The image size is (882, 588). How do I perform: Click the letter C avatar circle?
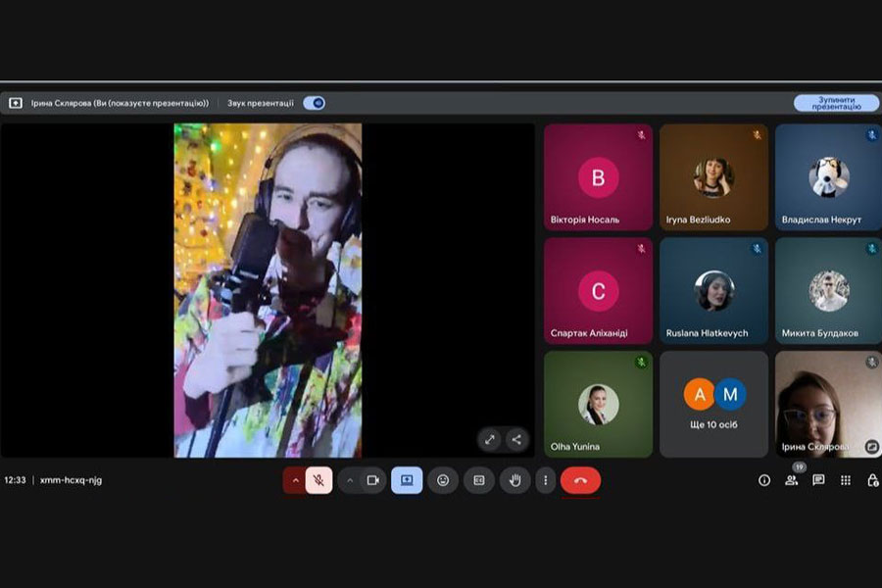pyautogui.click(x=599, y=291)
